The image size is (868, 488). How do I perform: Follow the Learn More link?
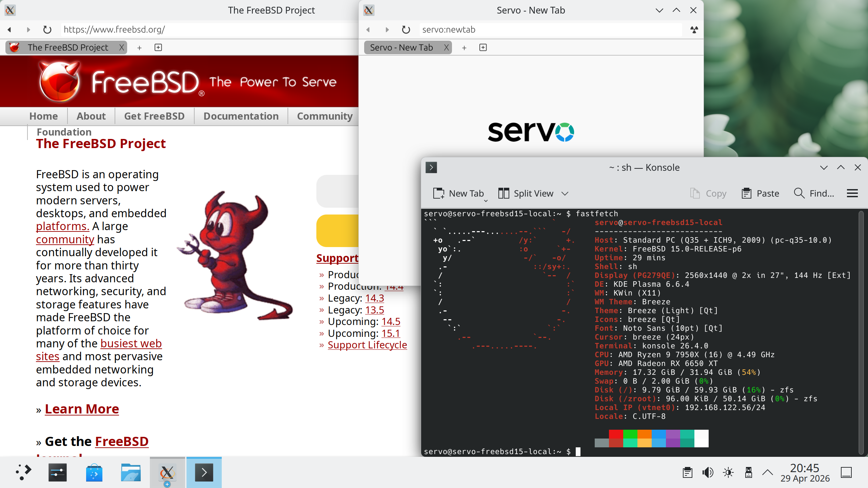pos(82,409)
